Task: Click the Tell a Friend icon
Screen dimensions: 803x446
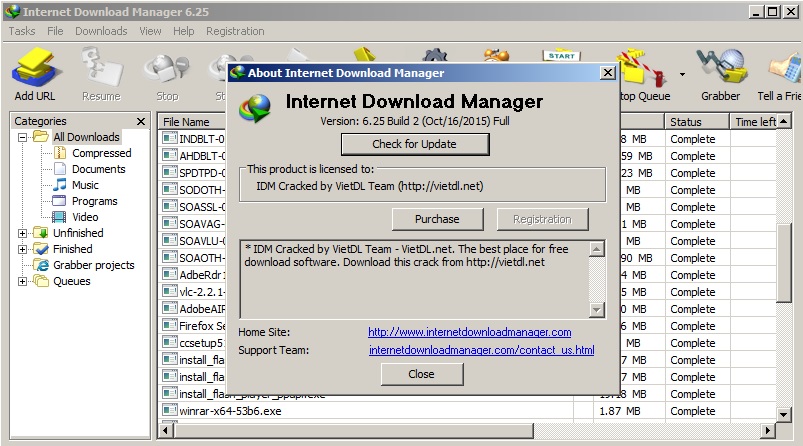Action: click(785, 67)
